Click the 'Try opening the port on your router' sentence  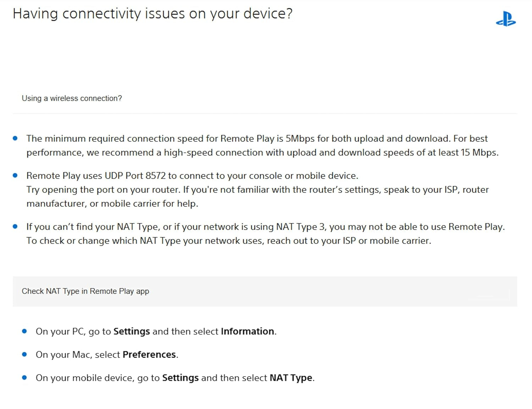103,190
